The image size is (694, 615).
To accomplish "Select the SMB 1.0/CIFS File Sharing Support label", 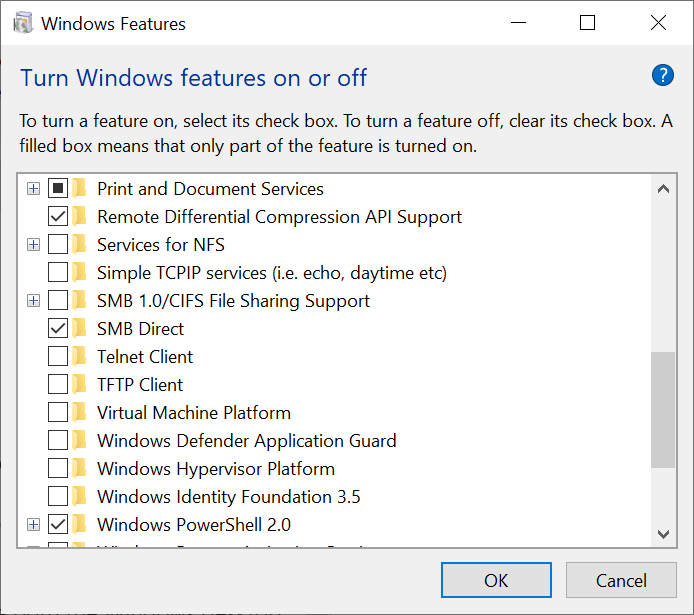I will [233, 300].
